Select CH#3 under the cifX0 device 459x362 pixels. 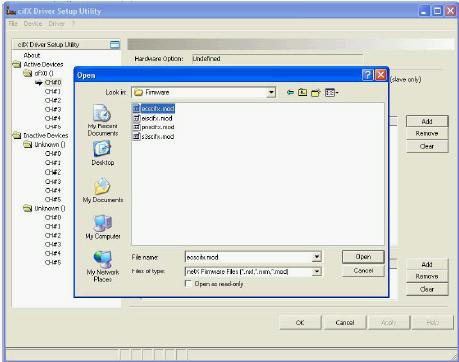pos(53,109)
